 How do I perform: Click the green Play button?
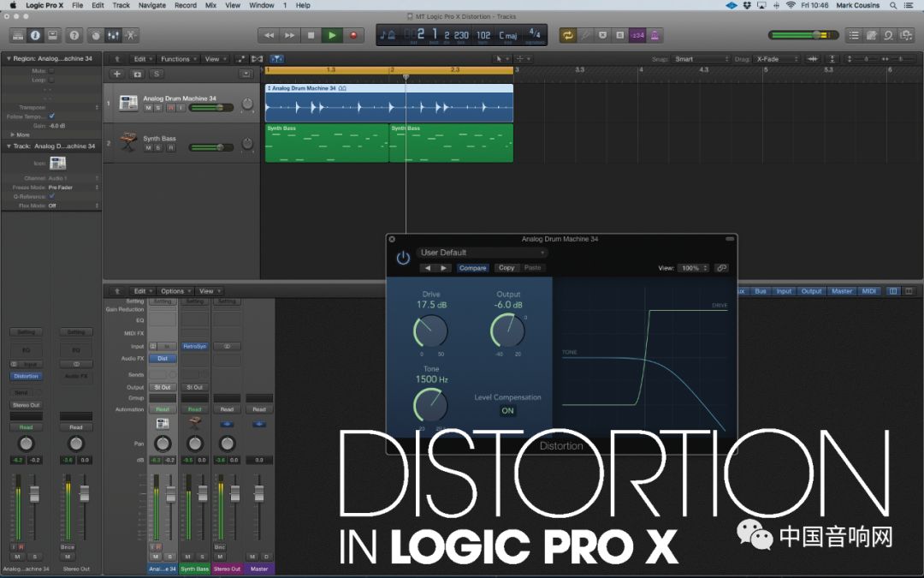point(332,35)
